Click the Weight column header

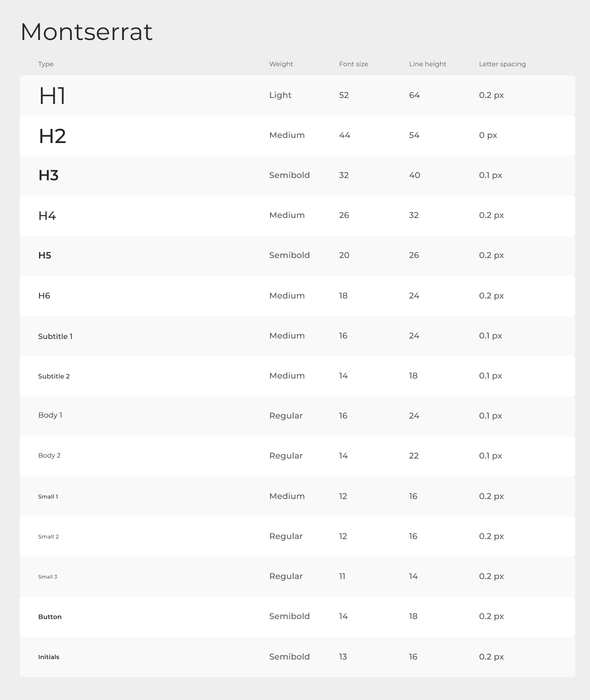tap(281, 64)
